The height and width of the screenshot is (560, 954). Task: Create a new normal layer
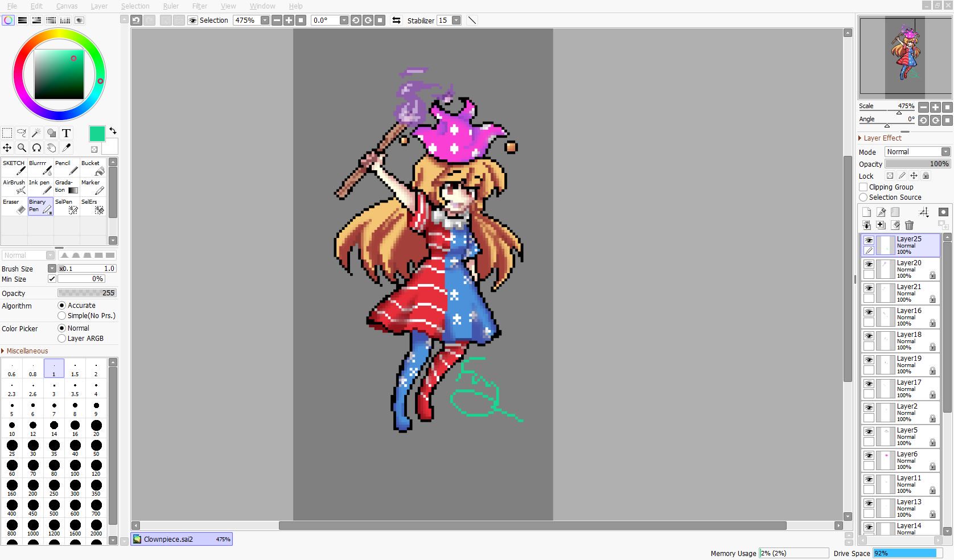pyautogui.click(x=866, y=212)
